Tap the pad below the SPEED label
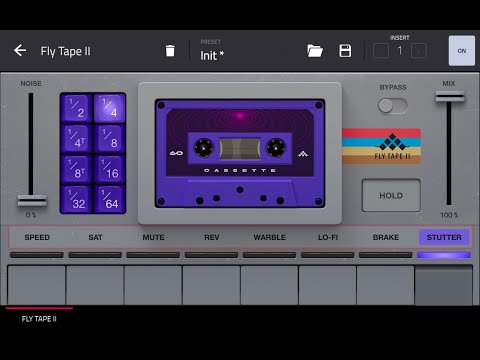The height and width of the screenshot is (360, 480). (37, 285)
